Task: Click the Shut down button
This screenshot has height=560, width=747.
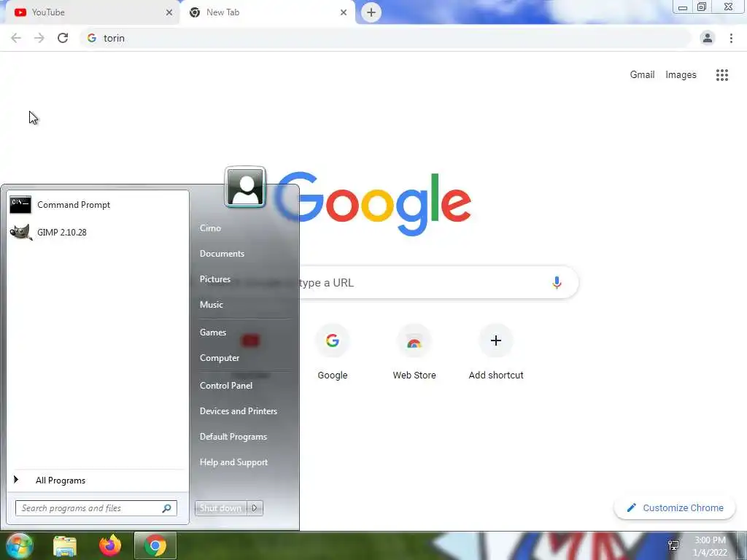Action: [x=221, y=508]
